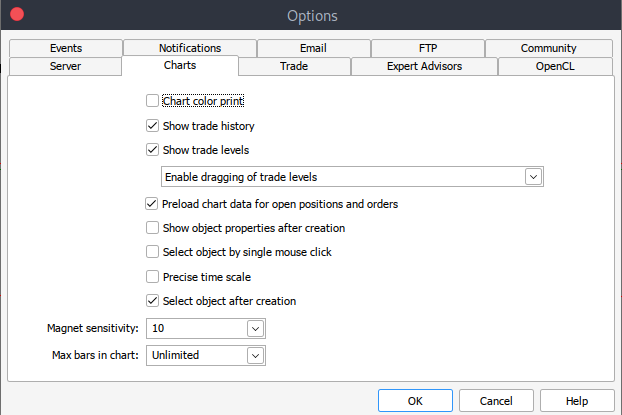The height and width of the screenshot is (415, 622).
Task: Click the OK button
Action: 415,400
